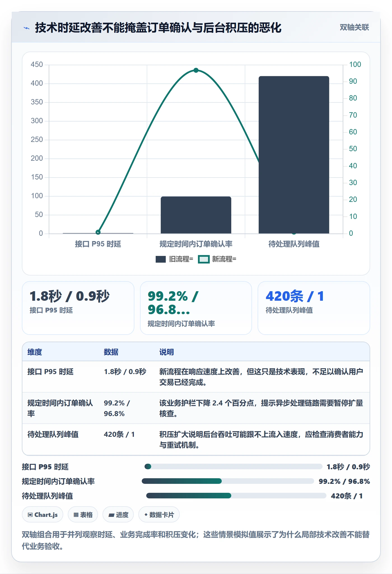Click the 说明 column header
The width and height of the screenshot is (392, 574).
click(167, 352)
